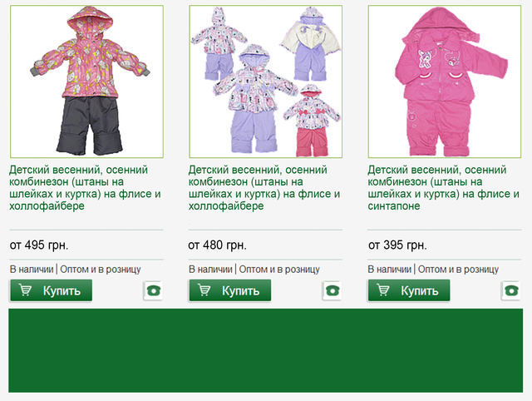Click the phone icon under the 495 грн product

coord(153,290)
